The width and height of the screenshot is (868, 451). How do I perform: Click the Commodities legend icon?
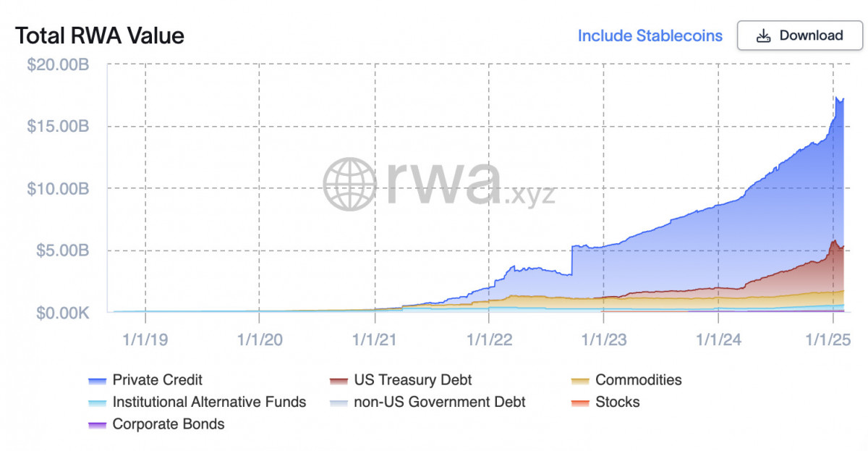click(x=580, y=380)
